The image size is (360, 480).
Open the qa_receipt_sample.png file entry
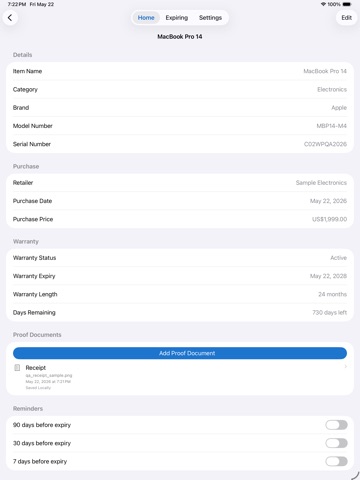[x=49, y=375]
